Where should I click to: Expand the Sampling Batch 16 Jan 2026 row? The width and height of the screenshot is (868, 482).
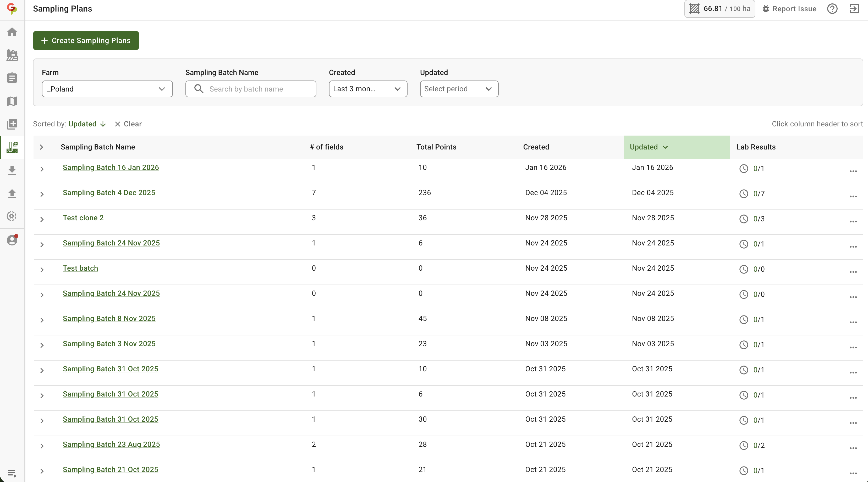[x=42, y=169]
